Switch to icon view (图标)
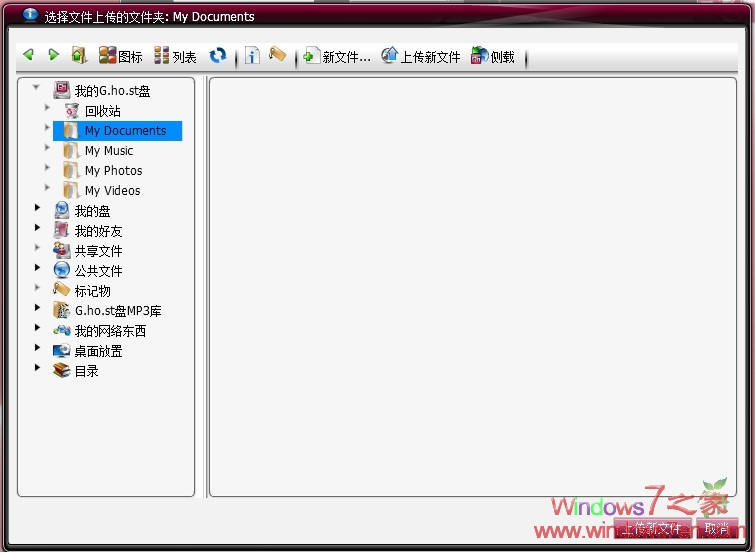This screenshot has height=552, width=755. coord(120,57)
